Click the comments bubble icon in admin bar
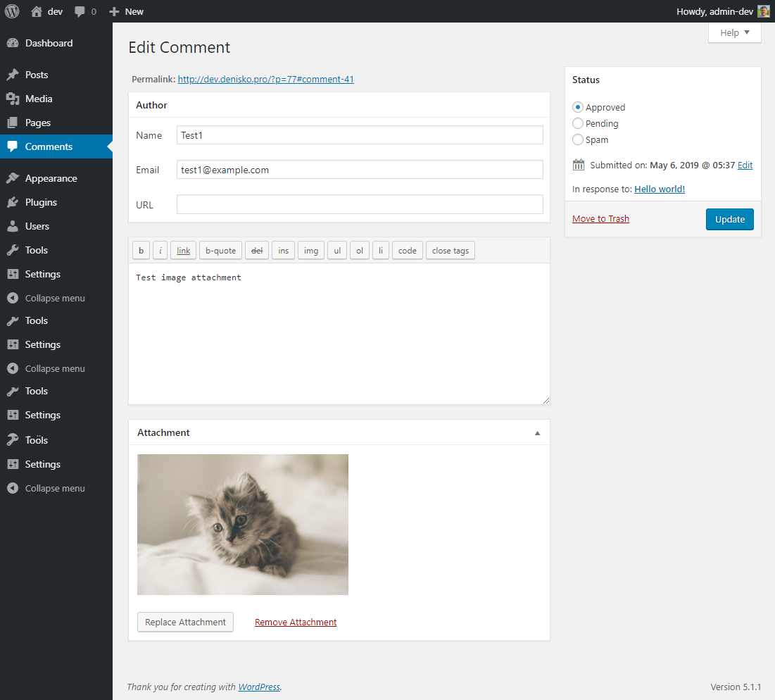The image size is (775, 700). pos(80,11)
